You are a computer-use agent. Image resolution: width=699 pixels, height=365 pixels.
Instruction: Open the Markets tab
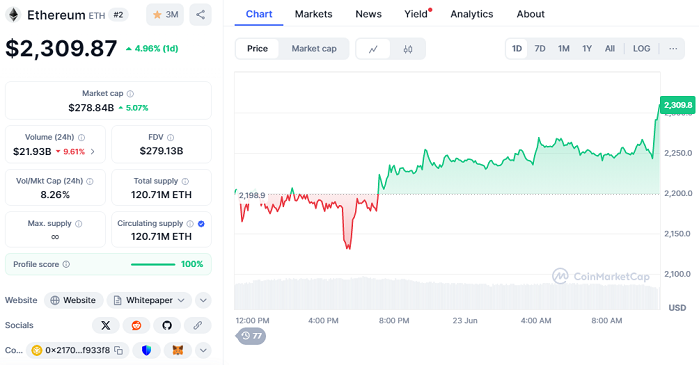tap(313, 14)
